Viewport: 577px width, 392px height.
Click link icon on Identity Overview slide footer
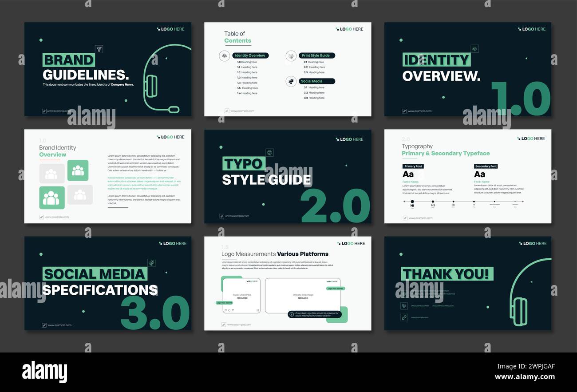[404, 111]
